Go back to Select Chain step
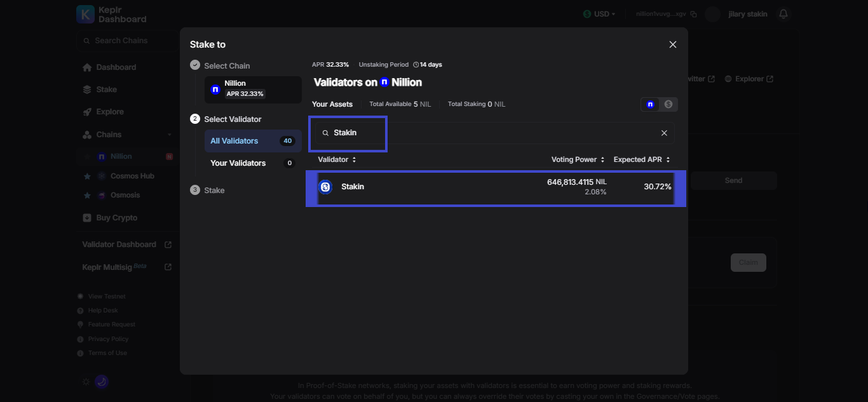Image resolution: width=868 pixels, height=402 pixels. 227,66
